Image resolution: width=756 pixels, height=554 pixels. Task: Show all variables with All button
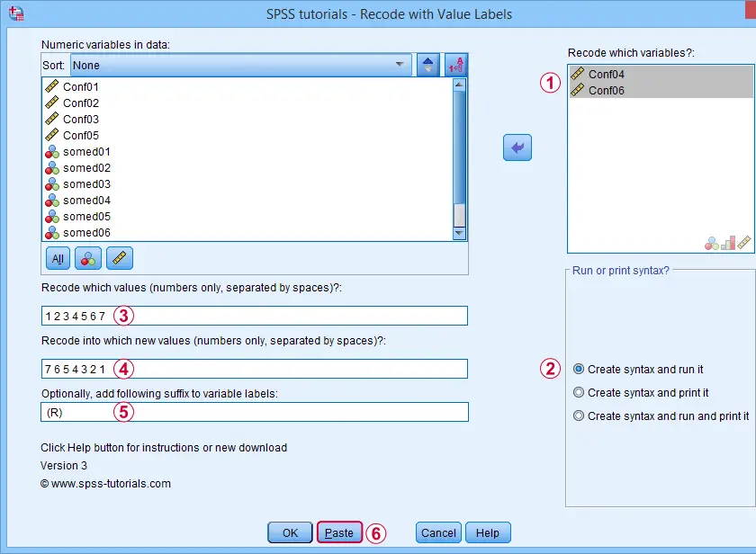(x=58, y=259)
